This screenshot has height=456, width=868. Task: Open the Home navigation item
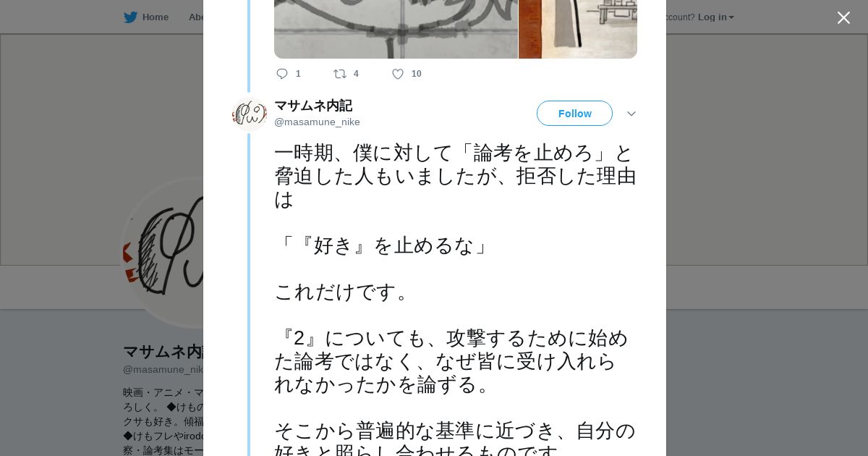coord(155,17)
